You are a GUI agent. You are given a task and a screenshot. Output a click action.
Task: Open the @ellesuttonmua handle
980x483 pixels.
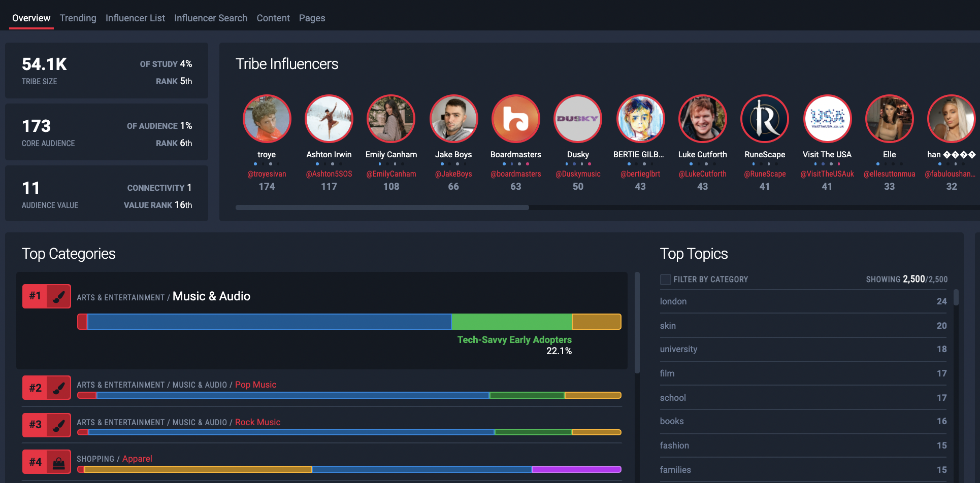889,174
